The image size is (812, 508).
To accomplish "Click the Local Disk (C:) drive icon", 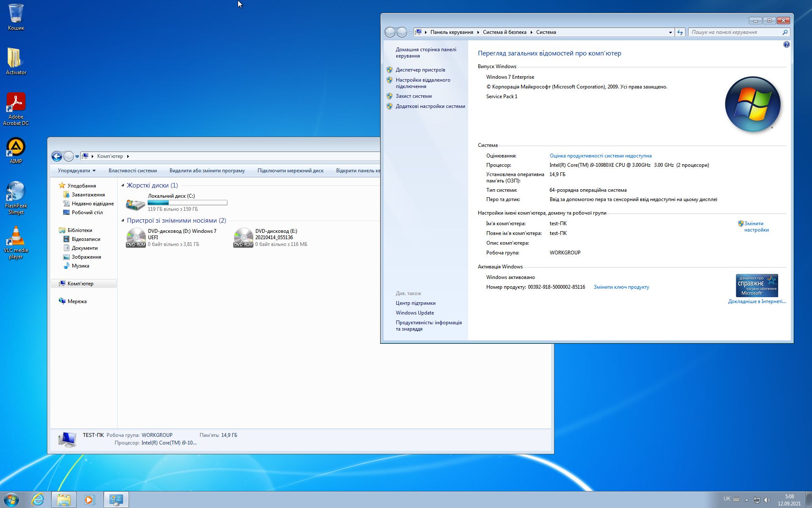I will (x=135, y=204).
